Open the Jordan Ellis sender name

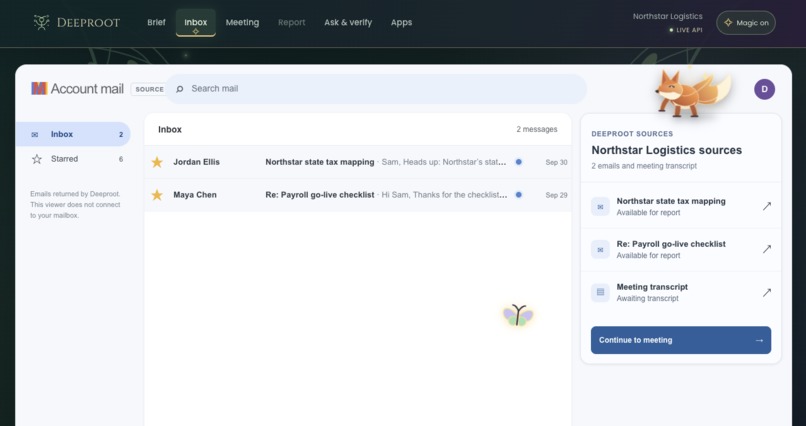click(x=196, y=162)
